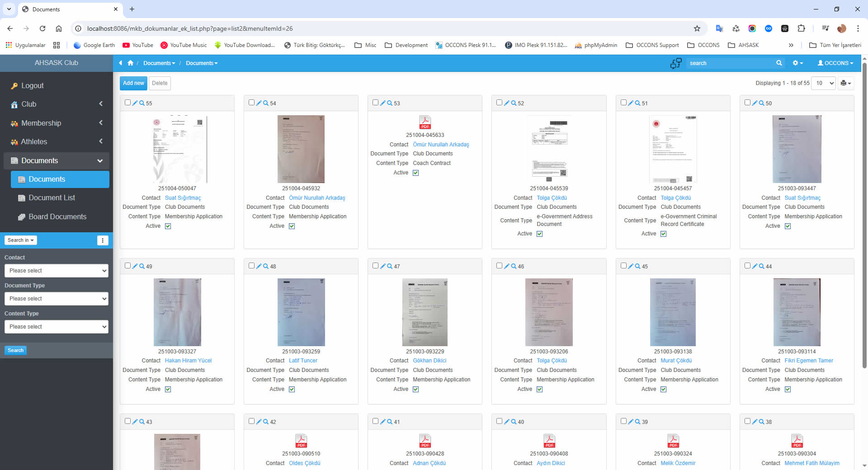The height and width of the screenshot is (470, 868).
Task: Open contact link Hakan Hiram Yücel
Action: [x=188, y=361]
